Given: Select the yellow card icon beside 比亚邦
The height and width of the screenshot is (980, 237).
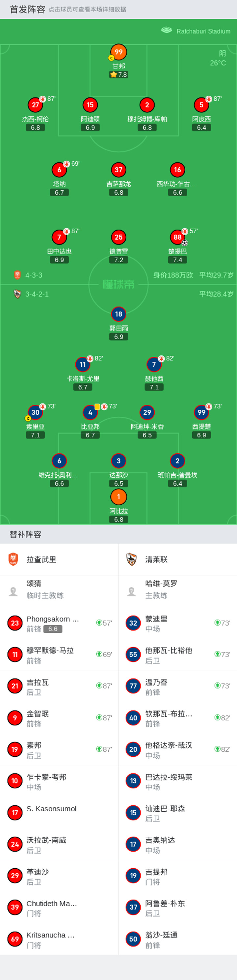Looking at the screenshot, I should tap(97, 406).
